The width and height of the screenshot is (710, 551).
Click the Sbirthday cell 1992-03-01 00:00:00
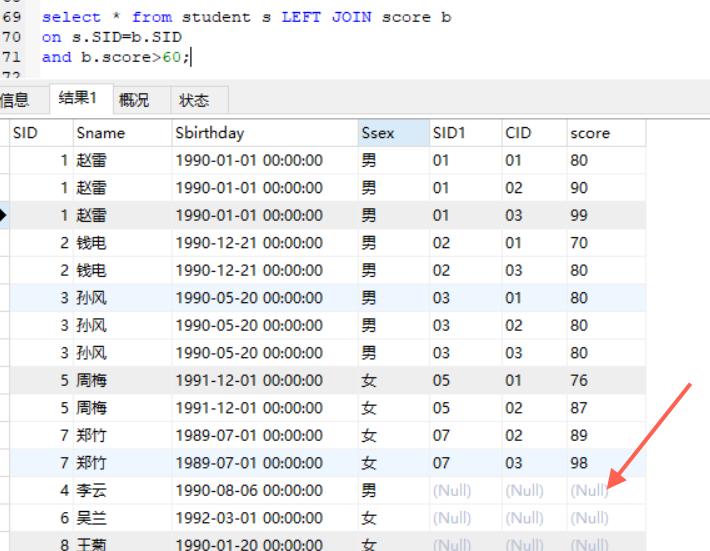point(265,518)
